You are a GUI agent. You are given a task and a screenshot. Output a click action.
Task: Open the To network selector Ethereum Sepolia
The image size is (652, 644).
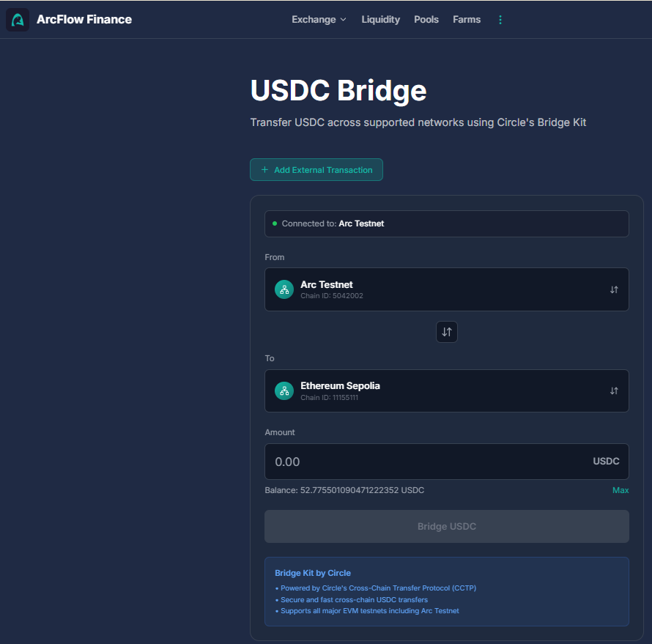point(447,391)
